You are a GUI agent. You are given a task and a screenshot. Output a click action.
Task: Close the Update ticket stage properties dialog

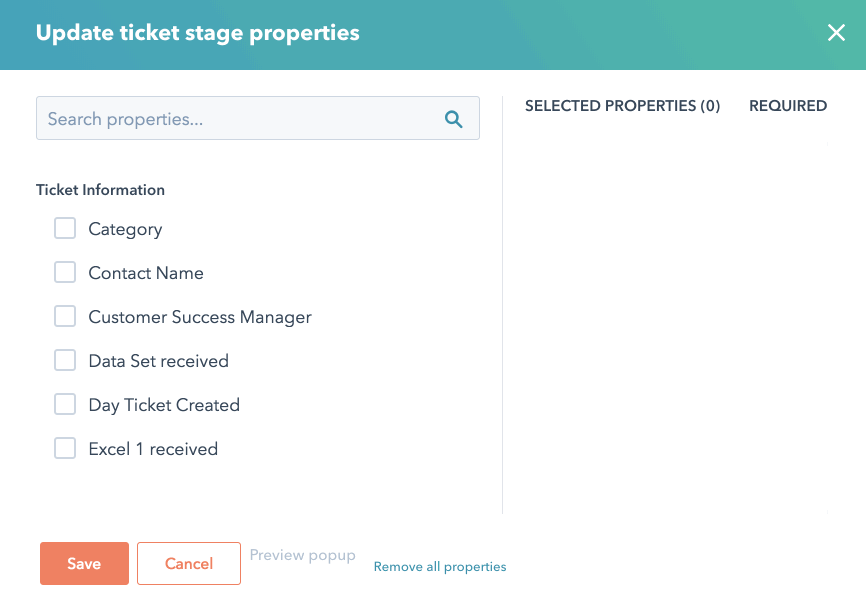836,33
